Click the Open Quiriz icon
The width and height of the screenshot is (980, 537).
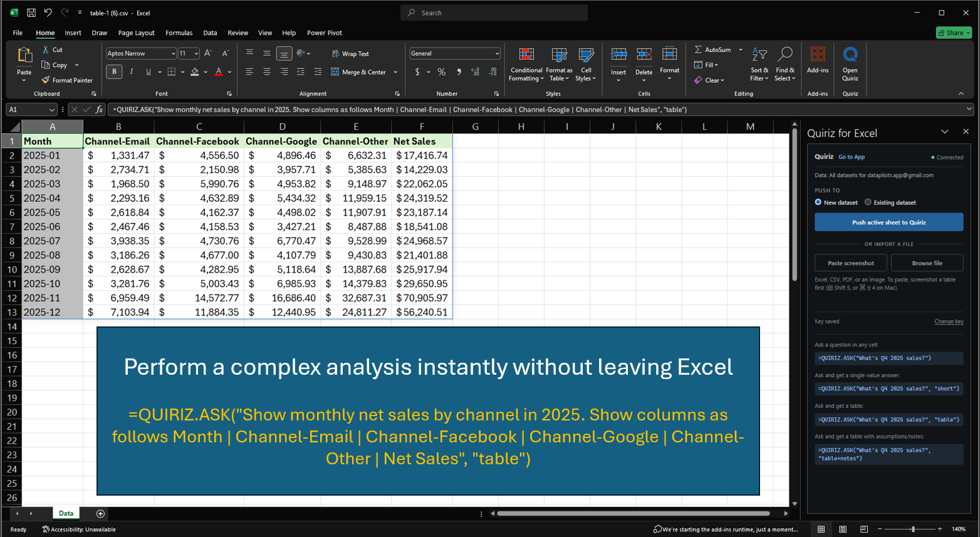[850, 55]
